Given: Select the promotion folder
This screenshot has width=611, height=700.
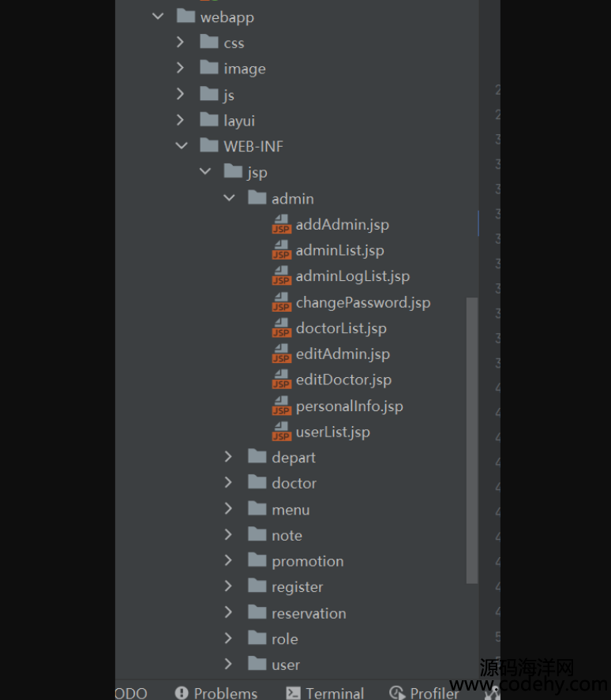Looking at the screenshot, I should [x=307, y=561].
